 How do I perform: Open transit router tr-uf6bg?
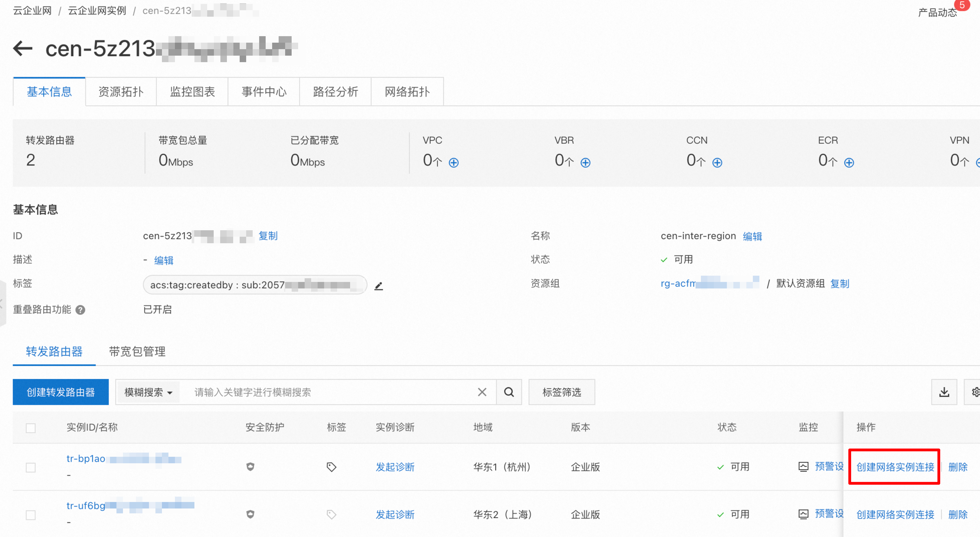[x=130, y=506]
